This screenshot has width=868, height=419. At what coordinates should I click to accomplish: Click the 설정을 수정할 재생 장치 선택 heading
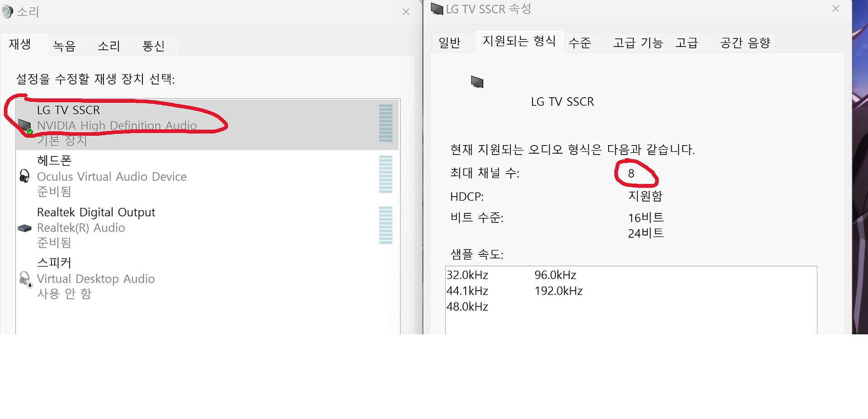coord(95,79)
